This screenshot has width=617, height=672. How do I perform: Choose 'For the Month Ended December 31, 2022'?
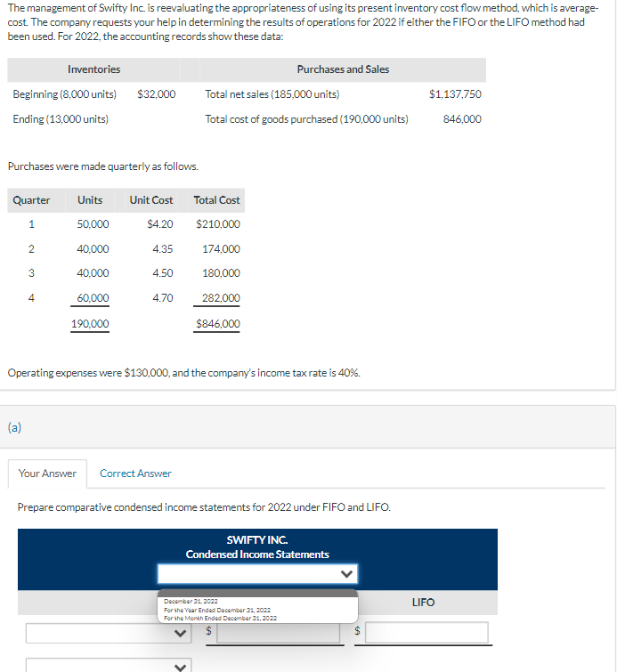pyautogui.click(x=220, y=618)
